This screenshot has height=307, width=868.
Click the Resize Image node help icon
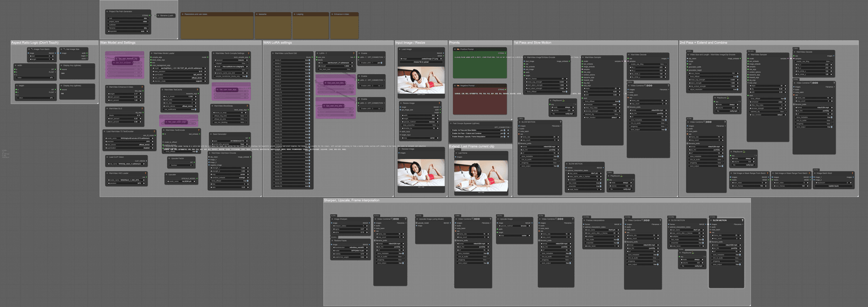click(x=439, y=103)
